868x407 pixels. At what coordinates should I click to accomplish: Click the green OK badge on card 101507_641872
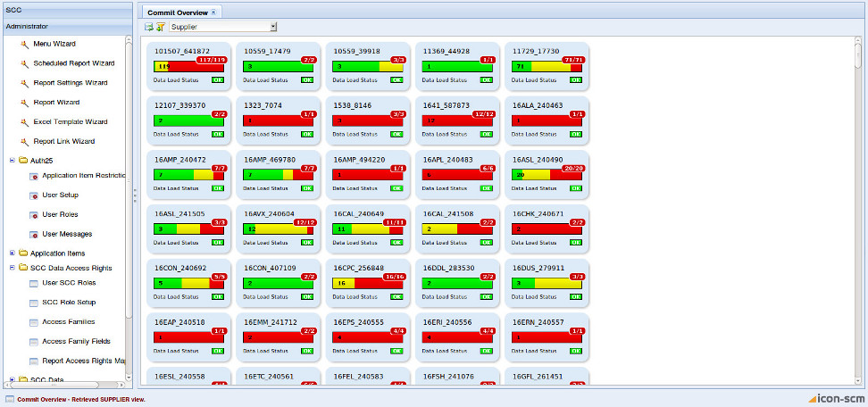(218, 79)
